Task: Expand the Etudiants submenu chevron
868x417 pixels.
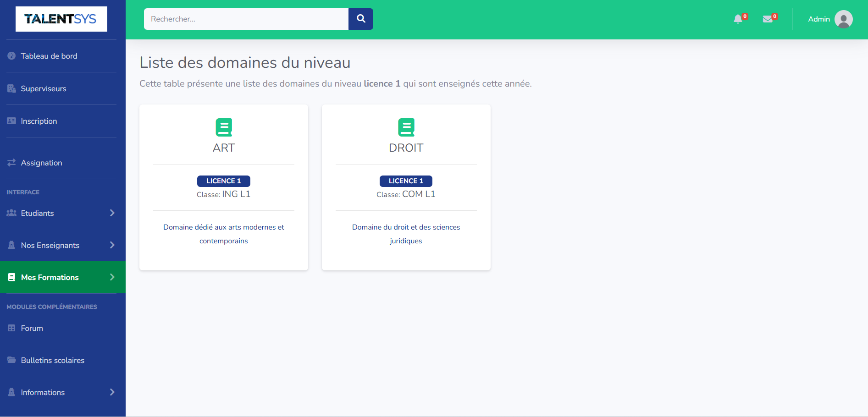Action: point(112,213)
